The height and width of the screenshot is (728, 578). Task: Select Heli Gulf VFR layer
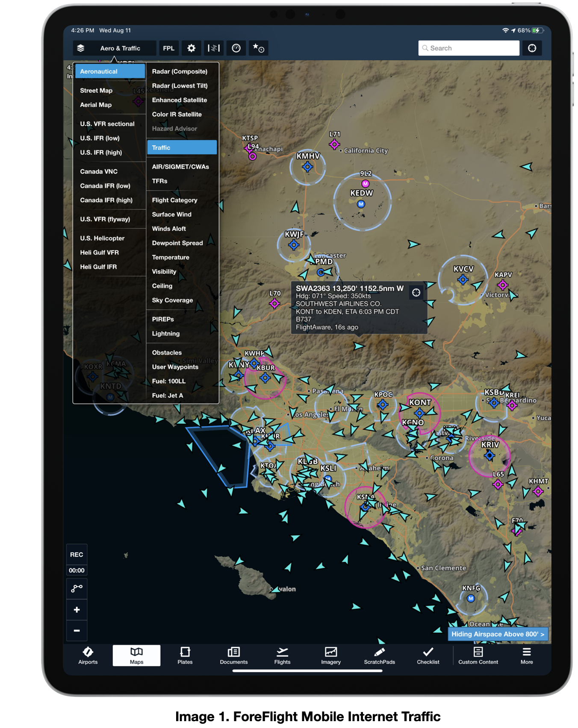pos(100,252)
